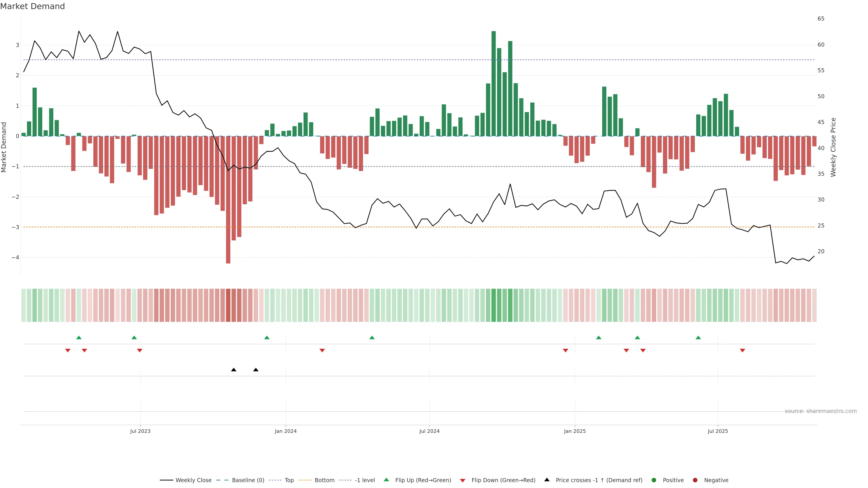Click first black price-cross triangle marker
This screenshot has height=488, width=868.
click(234, 370)
